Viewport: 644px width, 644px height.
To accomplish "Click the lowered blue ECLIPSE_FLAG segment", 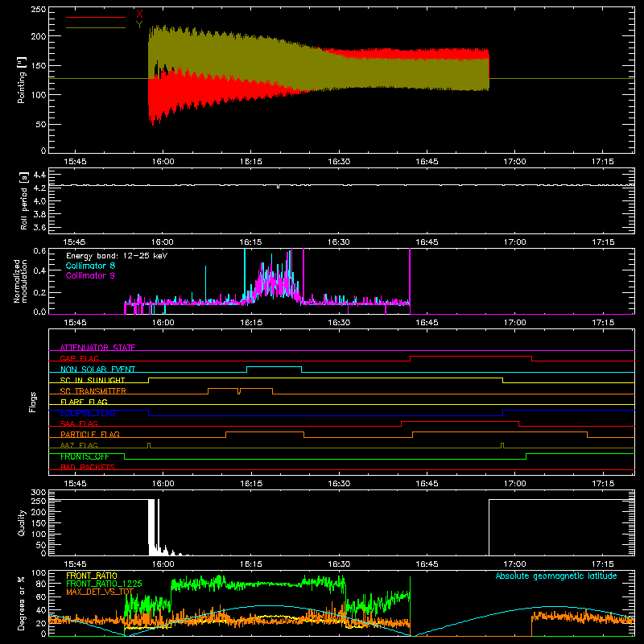I will 326,415.
